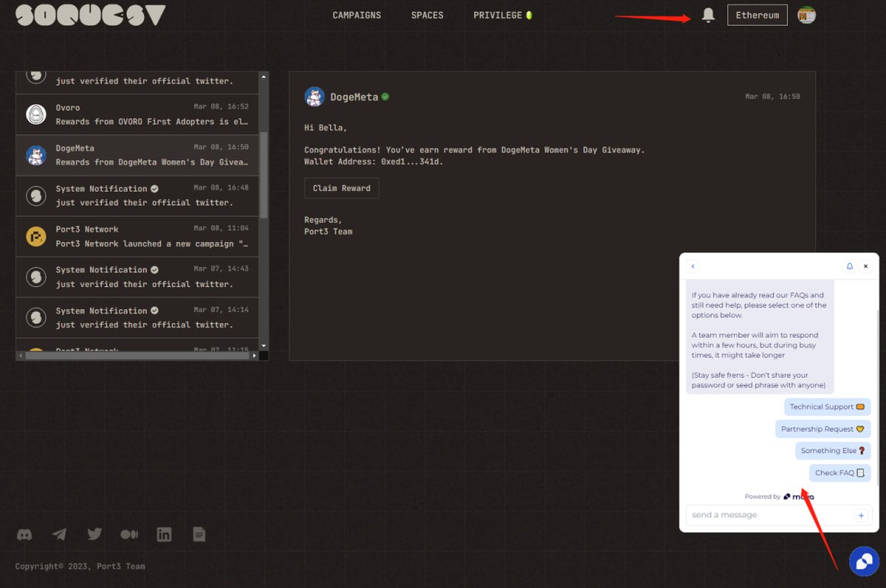Screen dimensions: 886x588
Task: Open Telegram link in the footer
Action: pos(59,534)
